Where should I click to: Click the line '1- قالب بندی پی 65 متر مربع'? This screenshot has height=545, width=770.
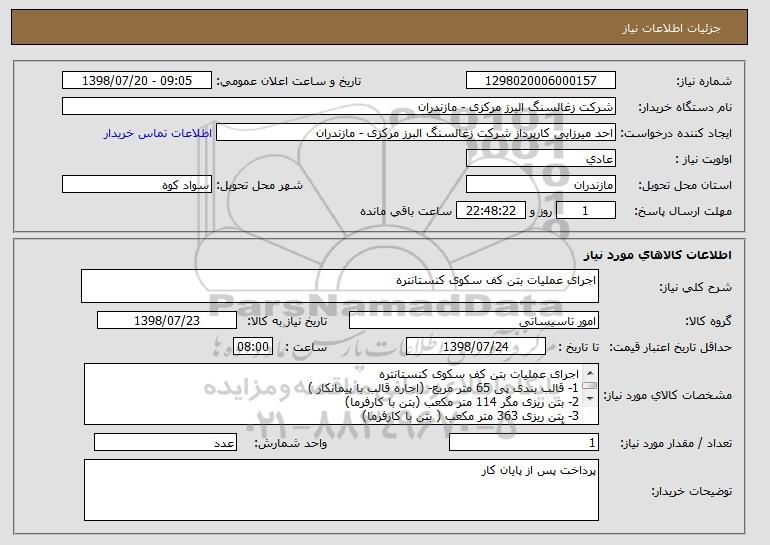click(445, 388)
